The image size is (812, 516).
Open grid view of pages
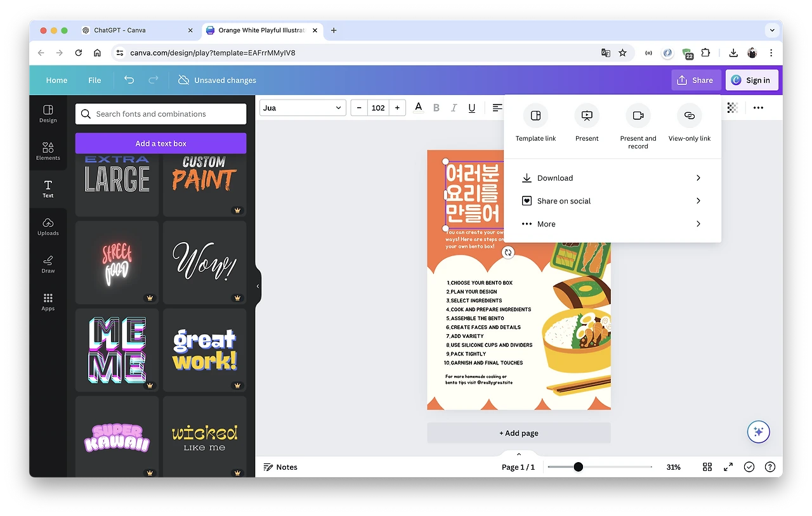707,467
